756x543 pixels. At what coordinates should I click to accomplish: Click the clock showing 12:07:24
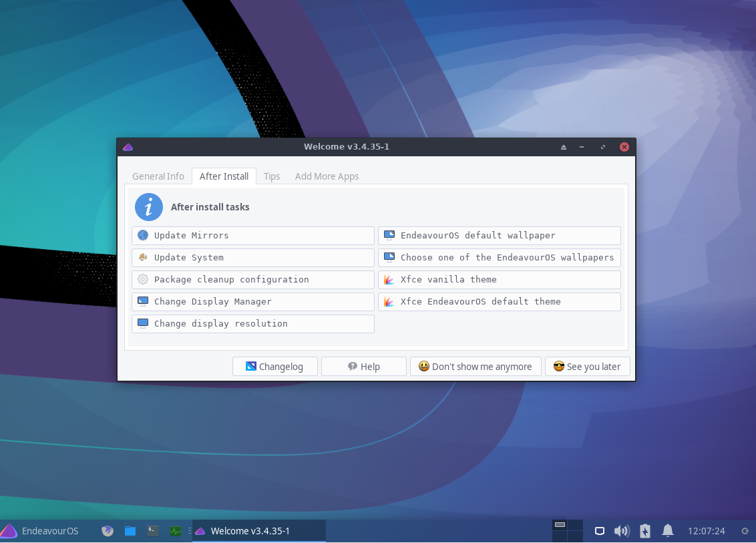pyautogui.click(x=707, y=531)
